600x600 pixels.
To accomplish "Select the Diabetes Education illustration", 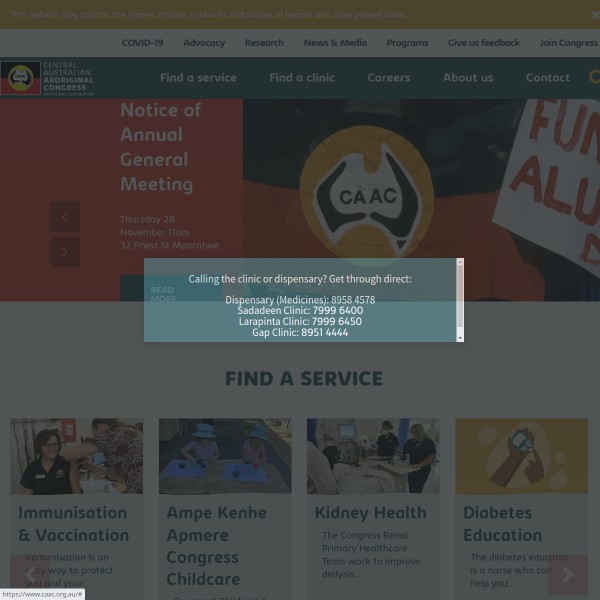I will coord(521,456).
